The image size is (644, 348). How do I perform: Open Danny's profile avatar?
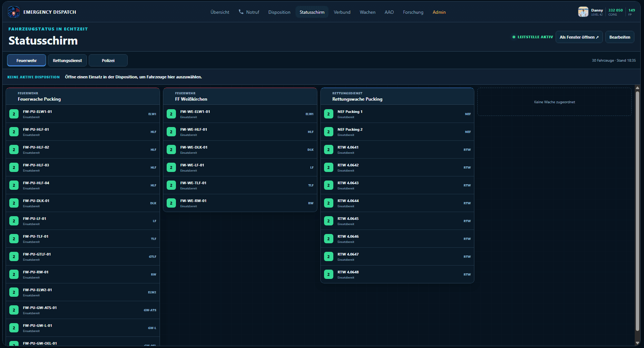[583, 12]
